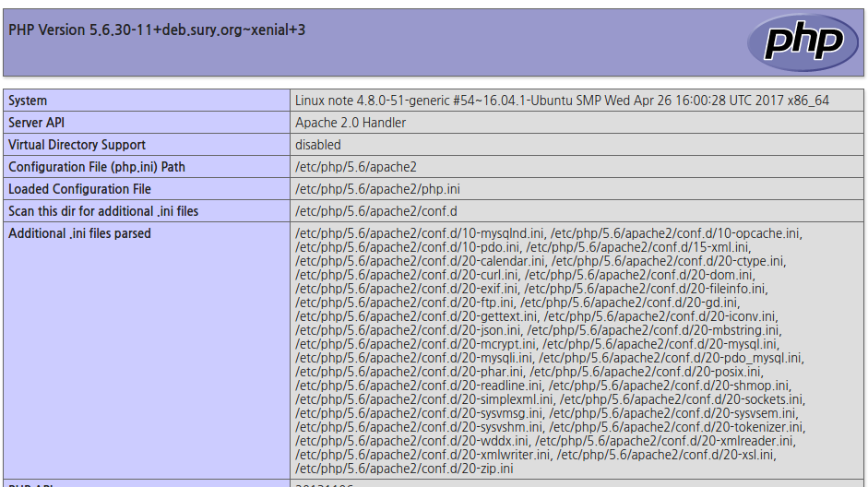
Task: Click the 20-sysvmsg.ini file path
Action: [419, 413]
